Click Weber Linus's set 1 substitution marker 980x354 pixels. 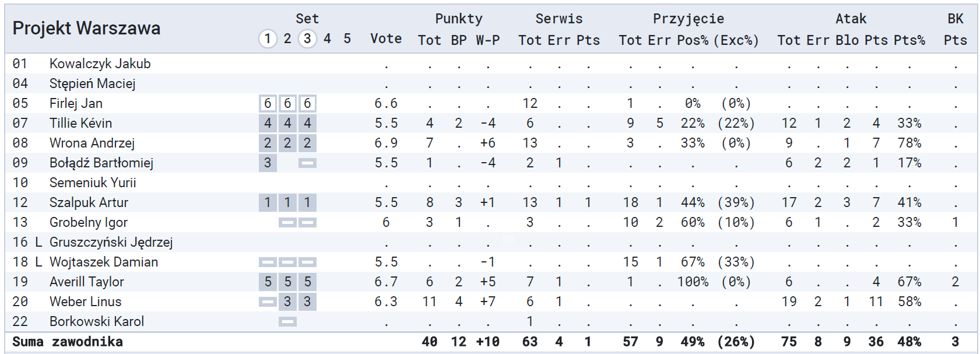[268, 302]
